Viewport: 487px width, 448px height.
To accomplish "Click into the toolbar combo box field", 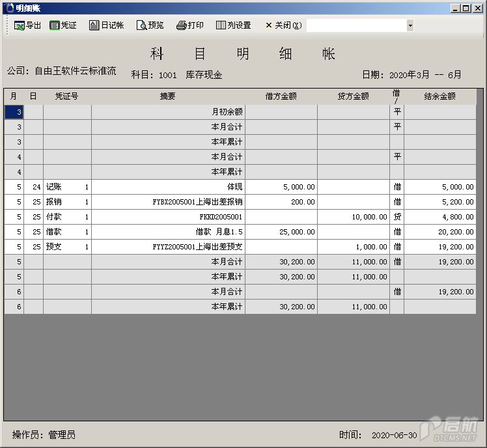I will click(356, 25).
